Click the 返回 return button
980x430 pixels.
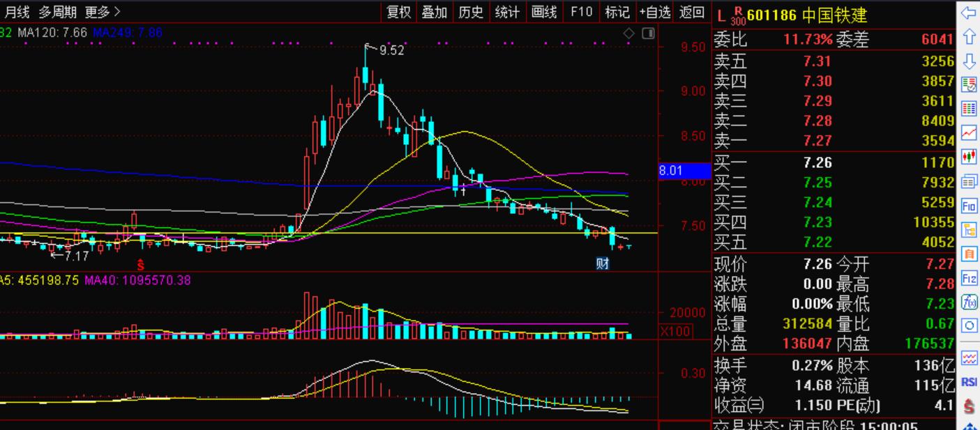(x=691, y=12)
